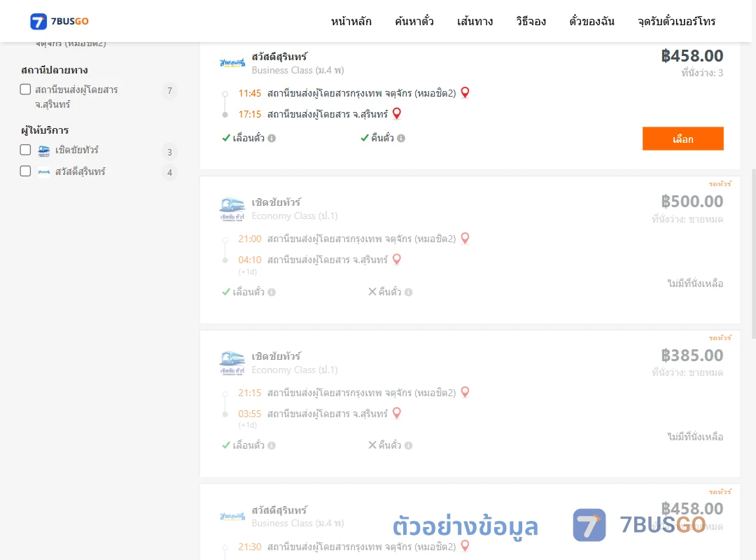Tick สถานีขนส่งผู้โดยสาร จ.สุรินทร์ destination checkbox
Image resolution: width=756 pixels, height=560 pixels.
click(26, 89)
